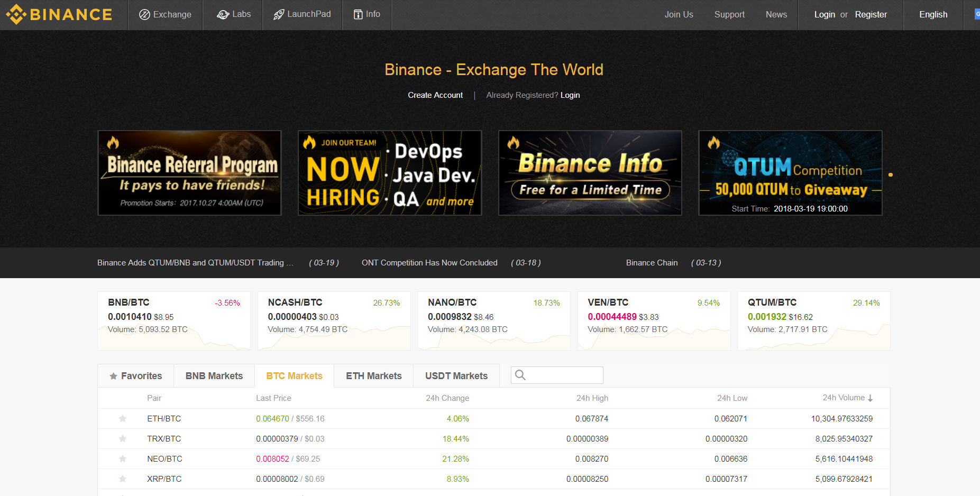Favorite NEO/BTC with its star icon

point(123,459)
